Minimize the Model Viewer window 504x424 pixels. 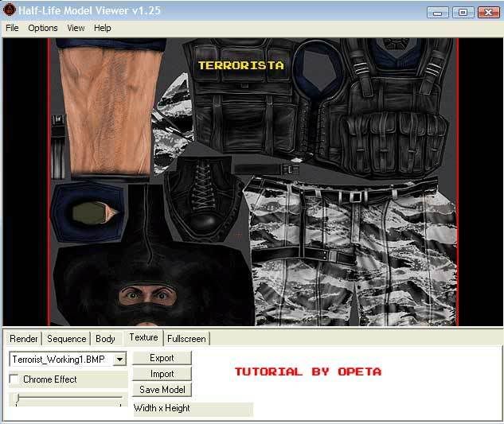point(437,13)
